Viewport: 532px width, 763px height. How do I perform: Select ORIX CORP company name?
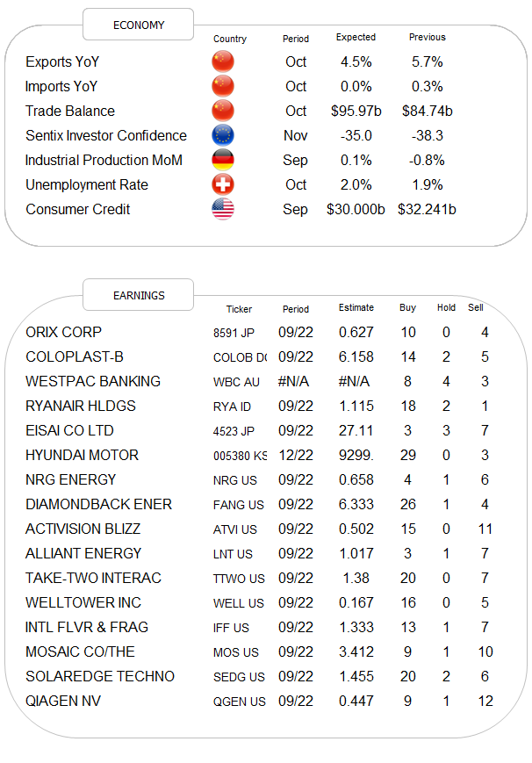pos(64,332)
